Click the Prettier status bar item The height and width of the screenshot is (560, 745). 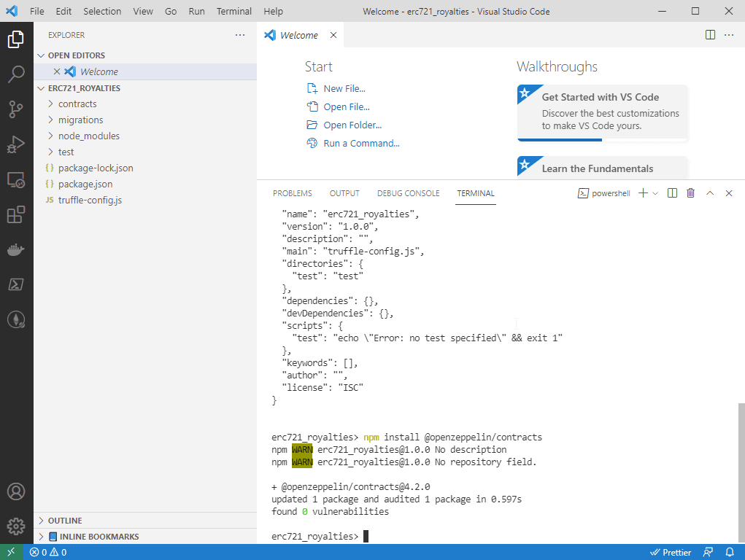click(x=671, y=553)
